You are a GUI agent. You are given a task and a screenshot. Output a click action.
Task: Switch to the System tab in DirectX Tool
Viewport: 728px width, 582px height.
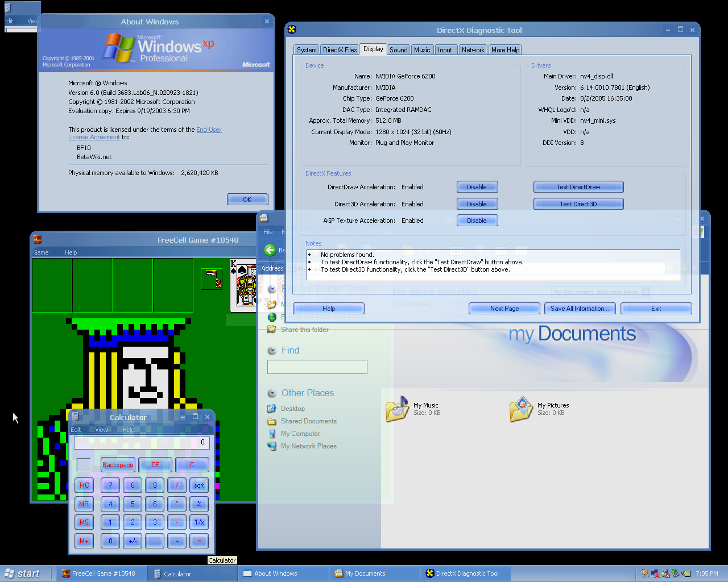coord(307,50)
